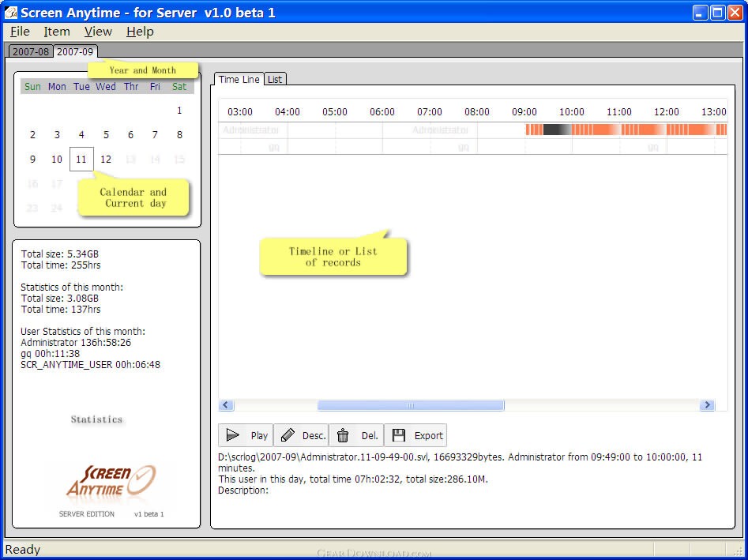The height and width of the screenshot is (560, 748).
Task: Open the File menu
Action: click(20, 32)
